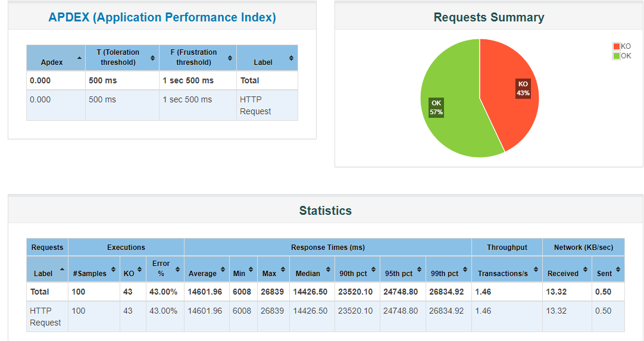Click HTTP Request row in Statistics table
This screenshot has width=644, height=341.
point(45,317)
